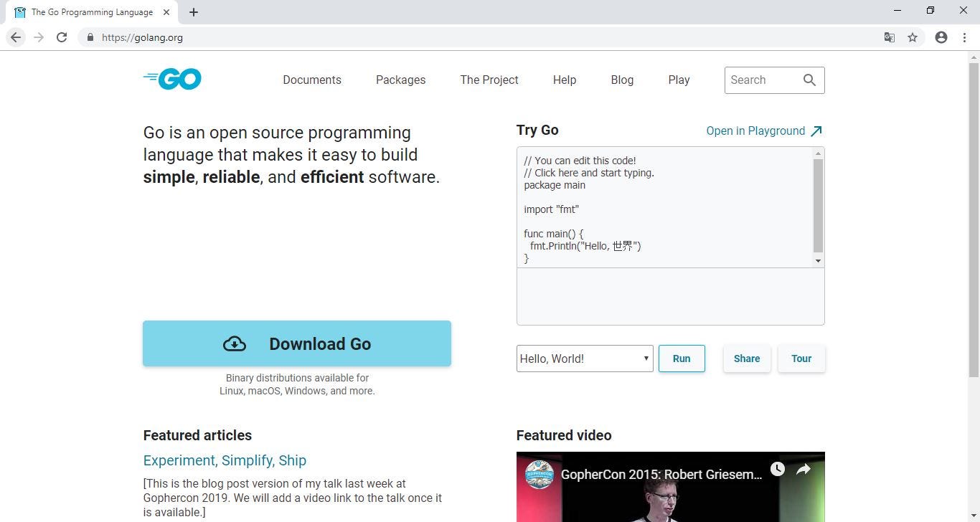Click the browser profile avatar icon
This screenshot has width=980, height=522.
[941, 37]
